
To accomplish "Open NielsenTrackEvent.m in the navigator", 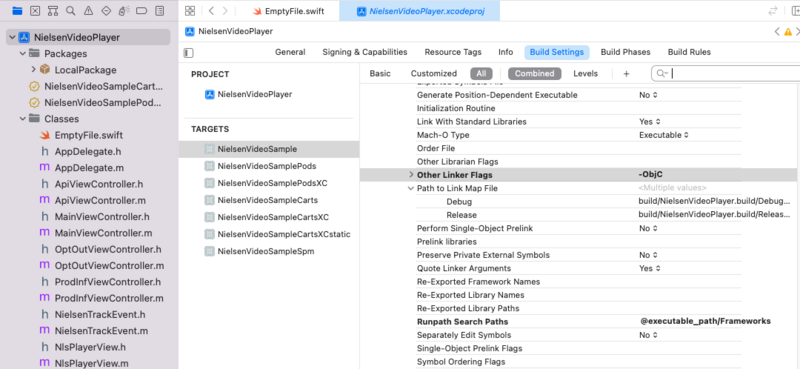I will 101,331.
